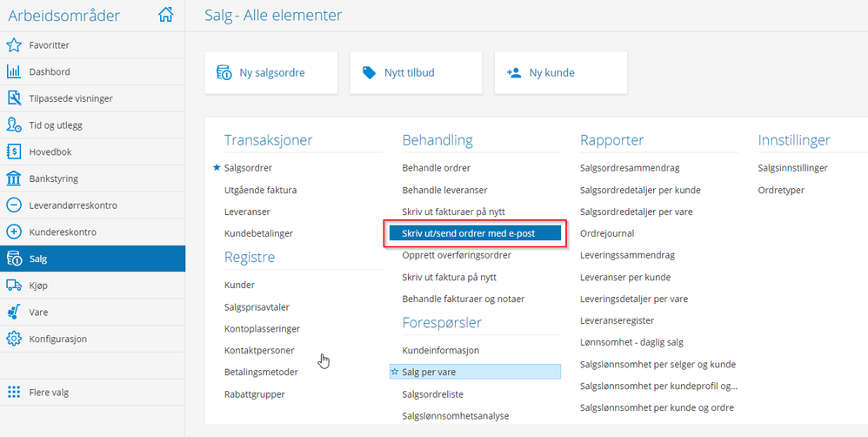
Task: Open Salgsordresammendrag report
Action: click(630, 168)
